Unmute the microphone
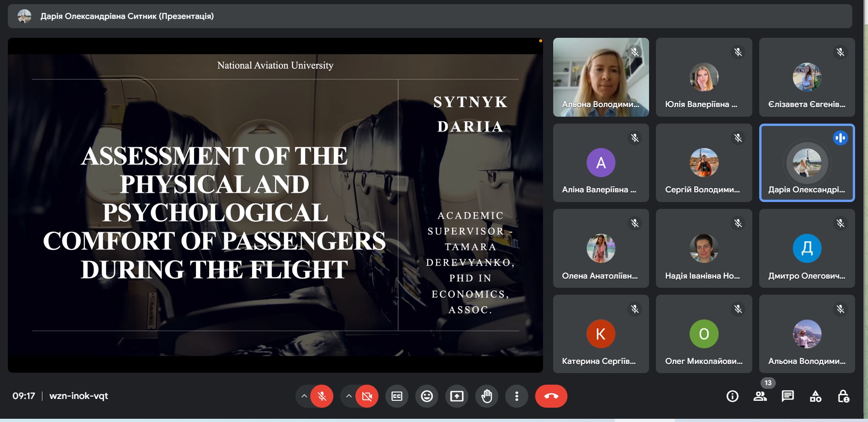Image resolution: width=868 pixels, height=422 pixels. [322, 396]
